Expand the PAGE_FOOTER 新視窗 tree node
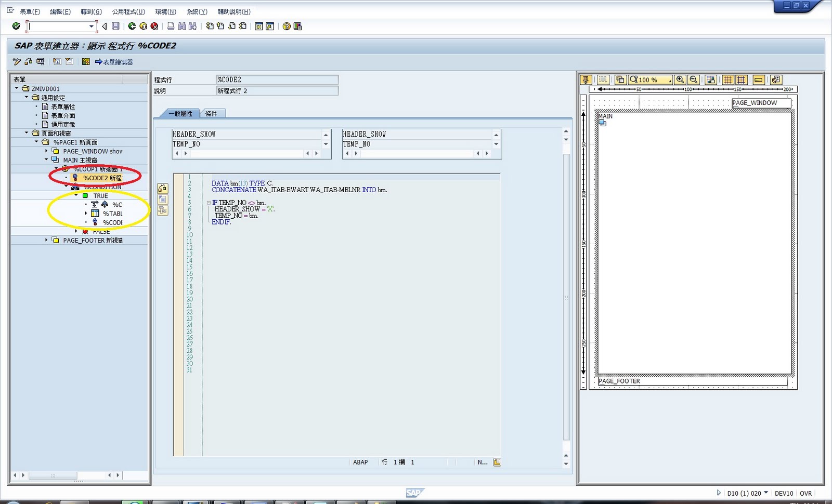This screenshot has width=832, height=504. point(46,240)
